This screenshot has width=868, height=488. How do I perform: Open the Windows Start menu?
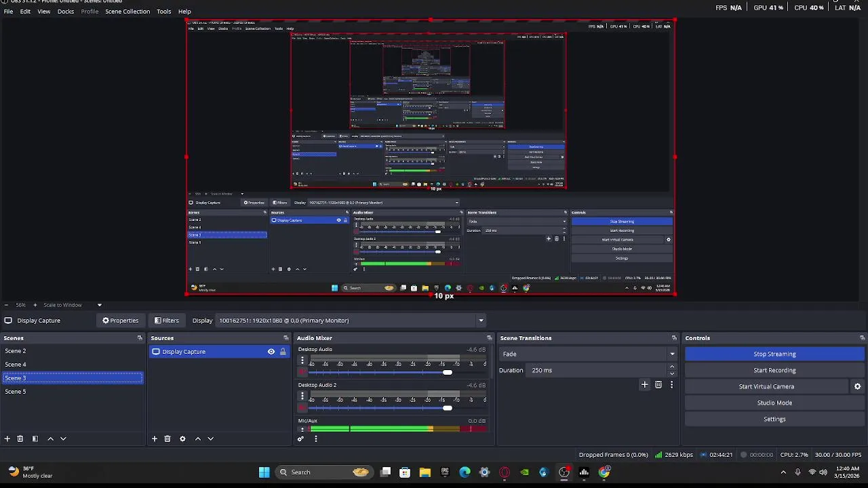(x=264, y=472)
